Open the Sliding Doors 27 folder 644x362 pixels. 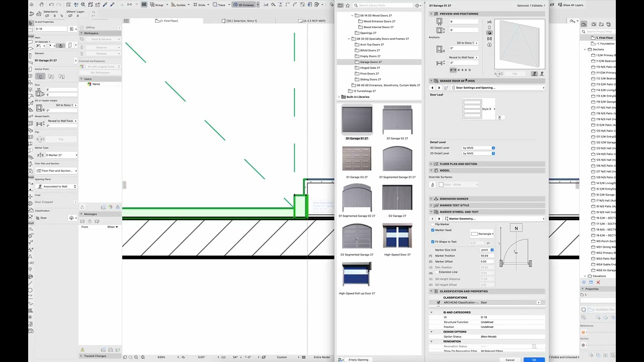tap(371, 79)
